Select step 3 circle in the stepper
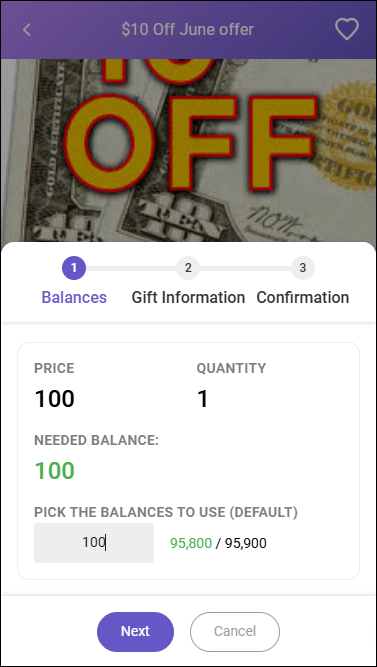Viewport: 377px width, 667px height. coord(303,268)
